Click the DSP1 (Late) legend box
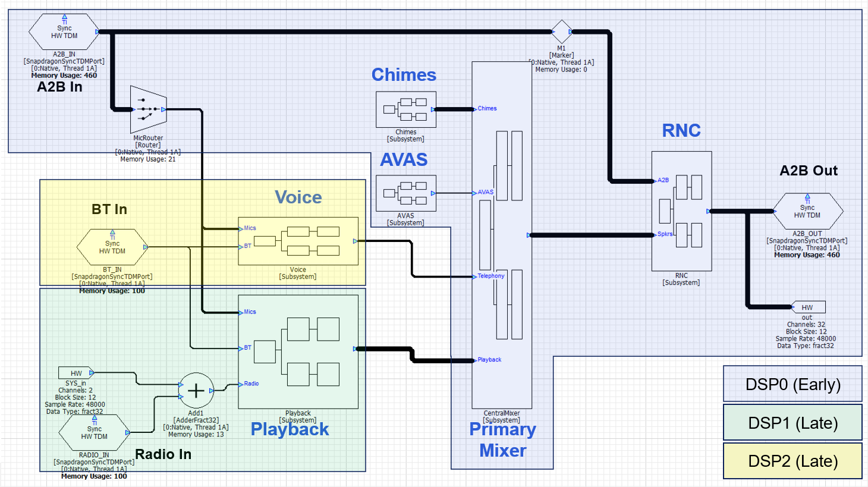868x487 pixels. [x=792, y=423]
